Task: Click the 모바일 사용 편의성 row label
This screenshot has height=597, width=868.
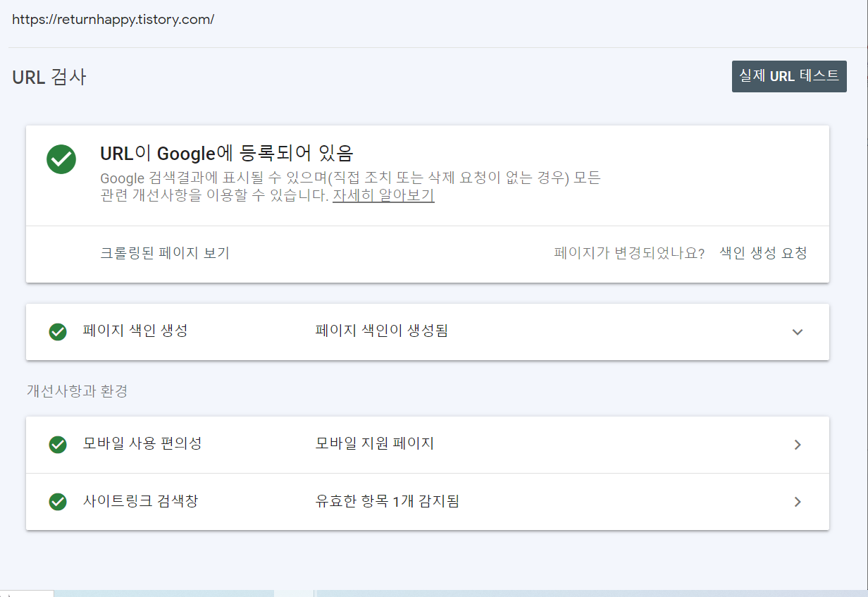Action: point(142,443)
